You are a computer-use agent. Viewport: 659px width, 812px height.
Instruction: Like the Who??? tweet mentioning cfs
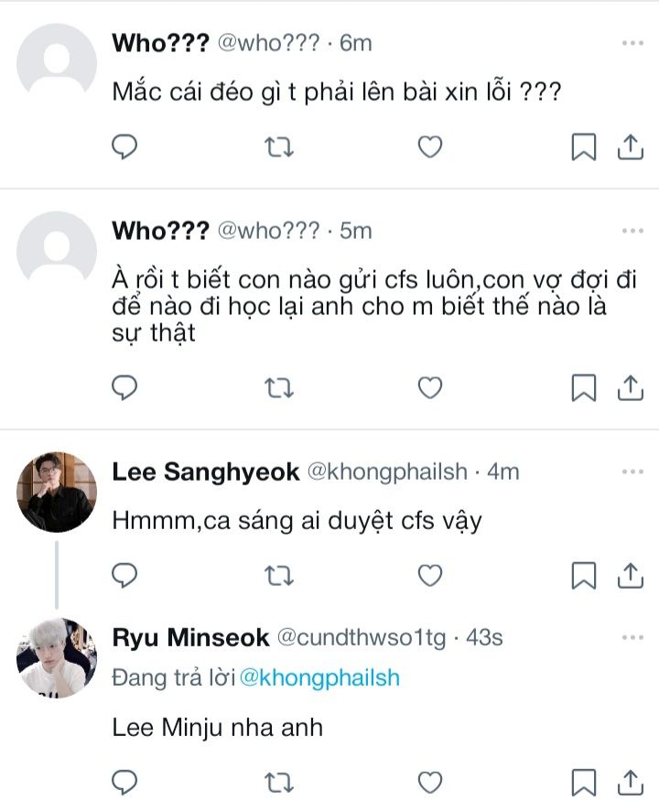pos(430,388)
